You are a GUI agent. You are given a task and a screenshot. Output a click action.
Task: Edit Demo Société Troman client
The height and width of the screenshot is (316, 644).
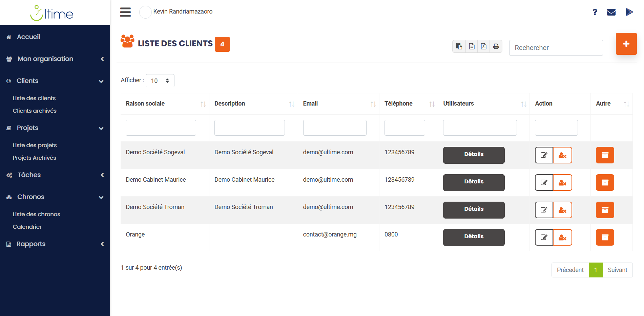tap(544, 210)
